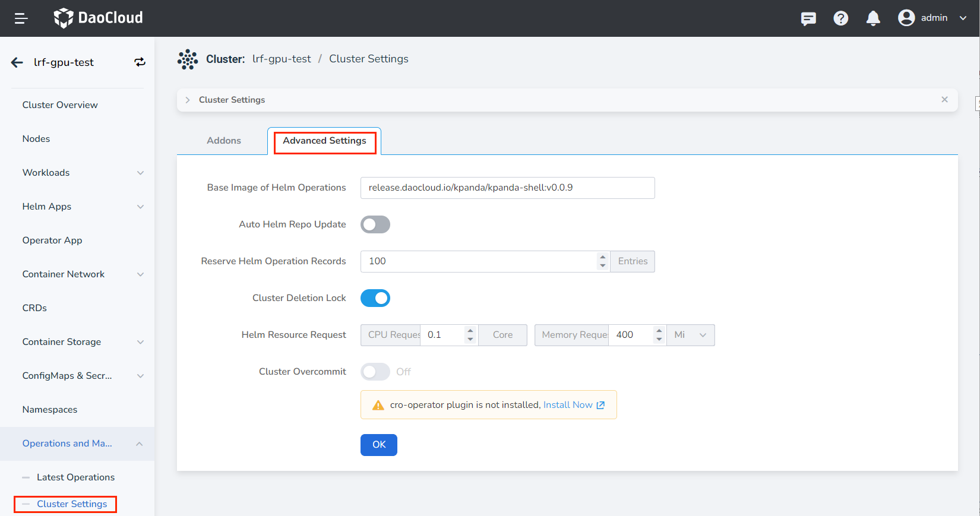Viewport: 980px width, 516px height.
Task: Click the help question mark icon
Action: 840,18
